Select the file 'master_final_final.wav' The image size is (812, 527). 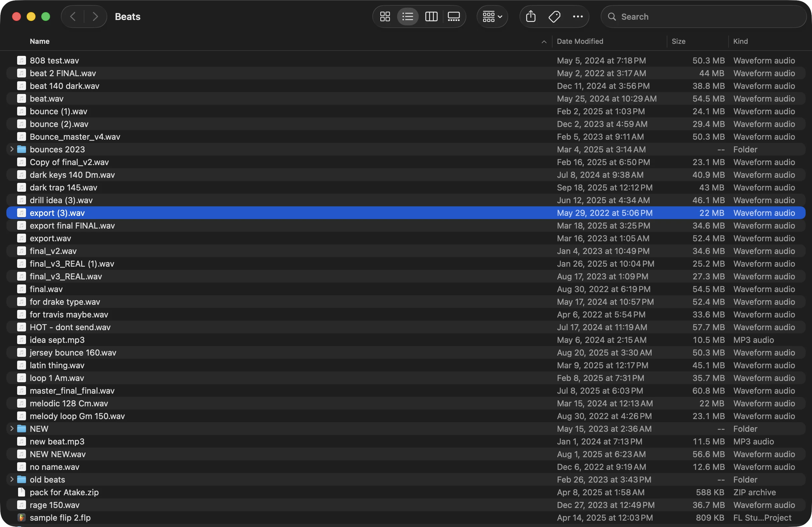click(406, 391)
